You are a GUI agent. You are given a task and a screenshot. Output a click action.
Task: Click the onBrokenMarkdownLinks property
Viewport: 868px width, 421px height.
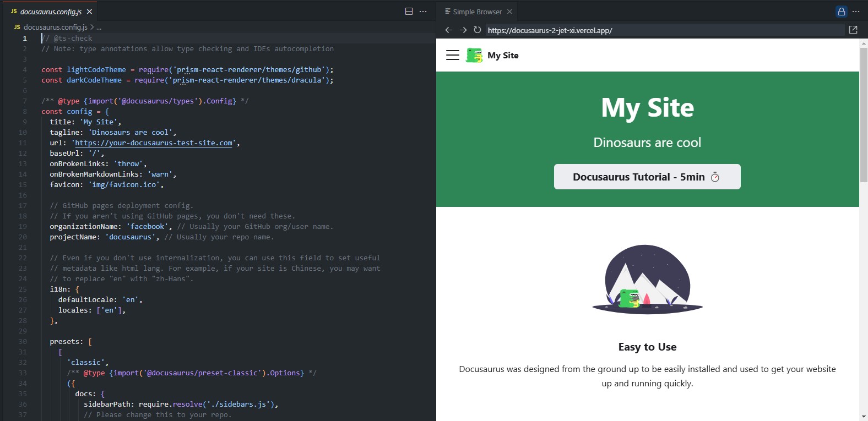pyautogui.click(x=94, y=174)
